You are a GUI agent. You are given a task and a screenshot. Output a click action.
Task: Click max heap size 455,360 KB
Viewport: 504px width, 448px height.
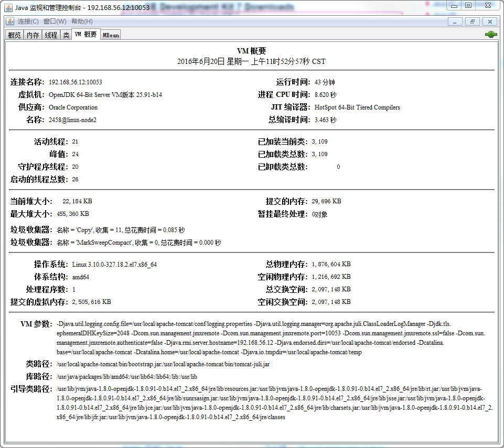pos(73,214)
